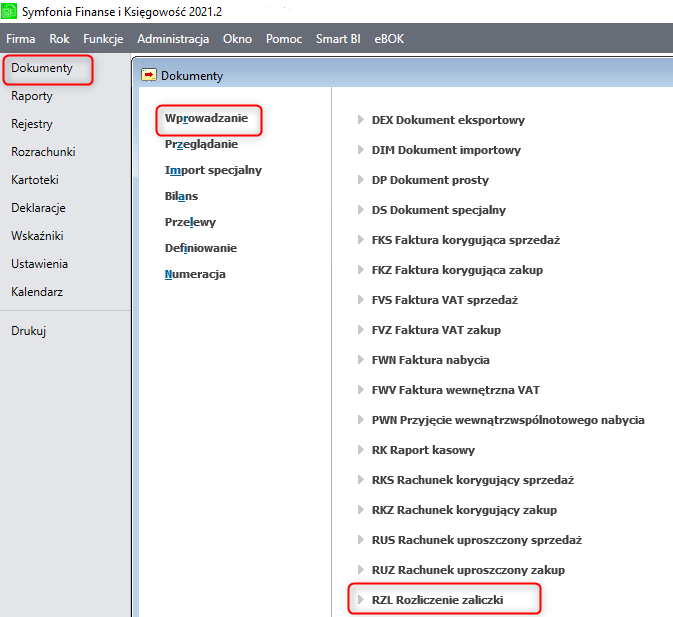Screen dimensions: 673x617
Task: Open the Okno menu
Action: click(237, 39)
